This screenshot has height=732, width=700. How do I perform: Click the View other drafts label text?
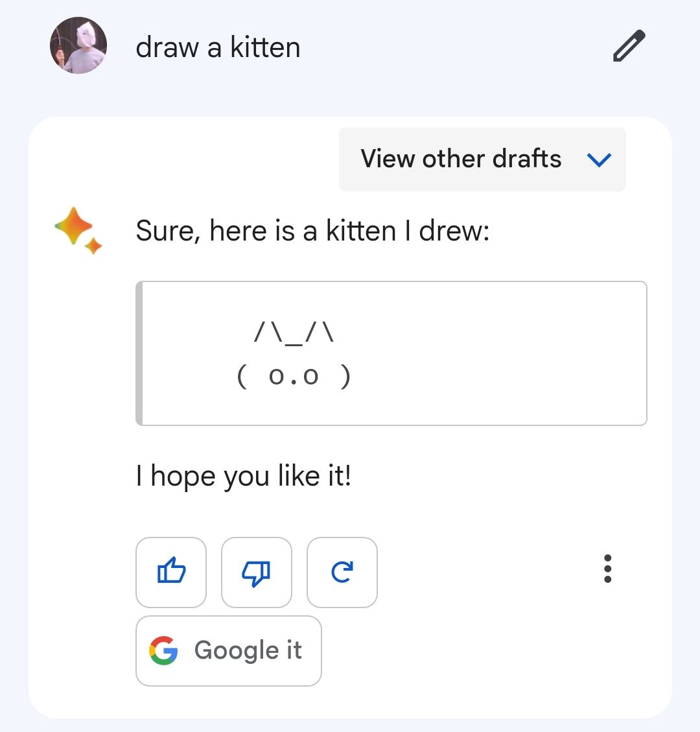coord(461,158)
